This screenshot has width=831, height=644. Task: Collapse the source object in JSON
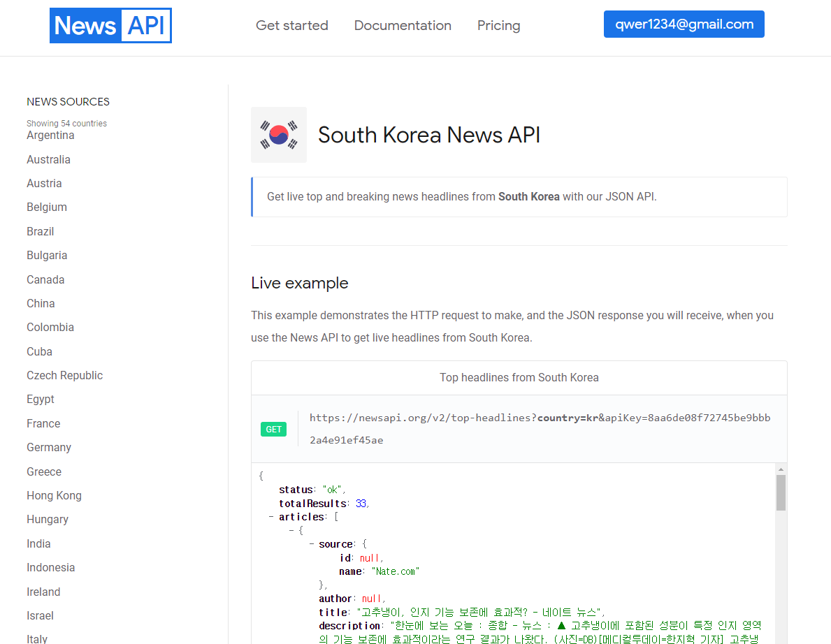[x=311, y=544]
